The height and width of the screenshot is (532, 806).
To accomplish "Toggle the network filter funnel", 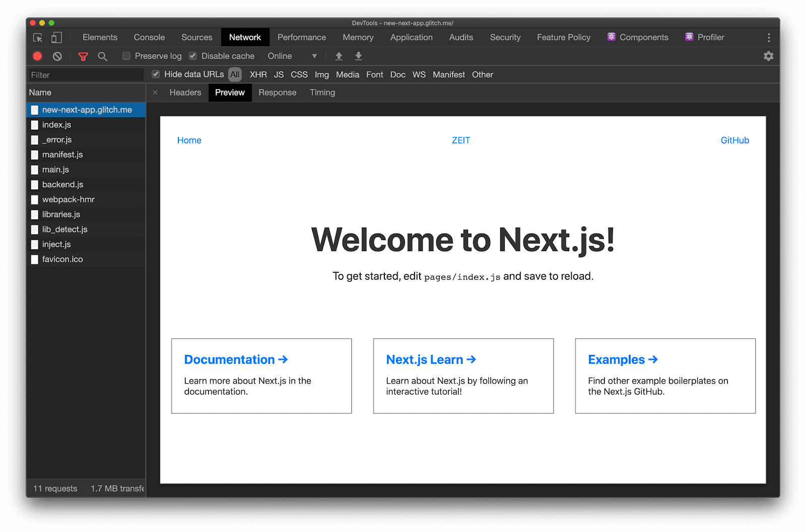I will pos(83,56).
